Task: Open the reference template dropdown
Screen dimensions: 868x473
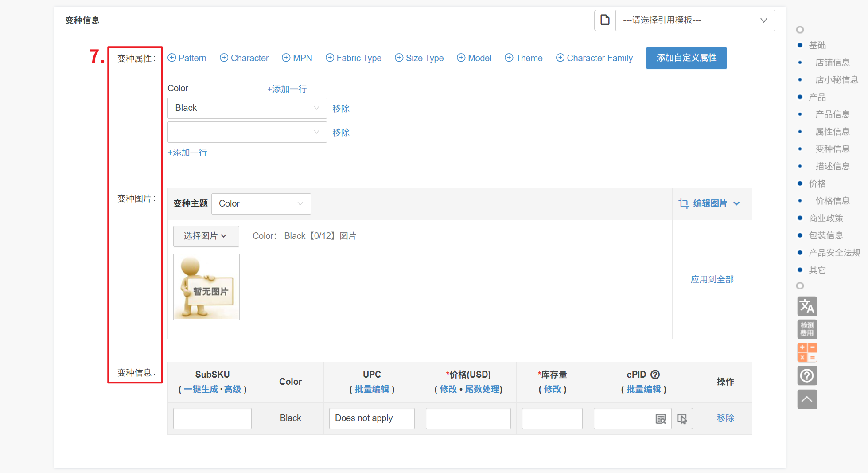Action: [x=694, y=20]
